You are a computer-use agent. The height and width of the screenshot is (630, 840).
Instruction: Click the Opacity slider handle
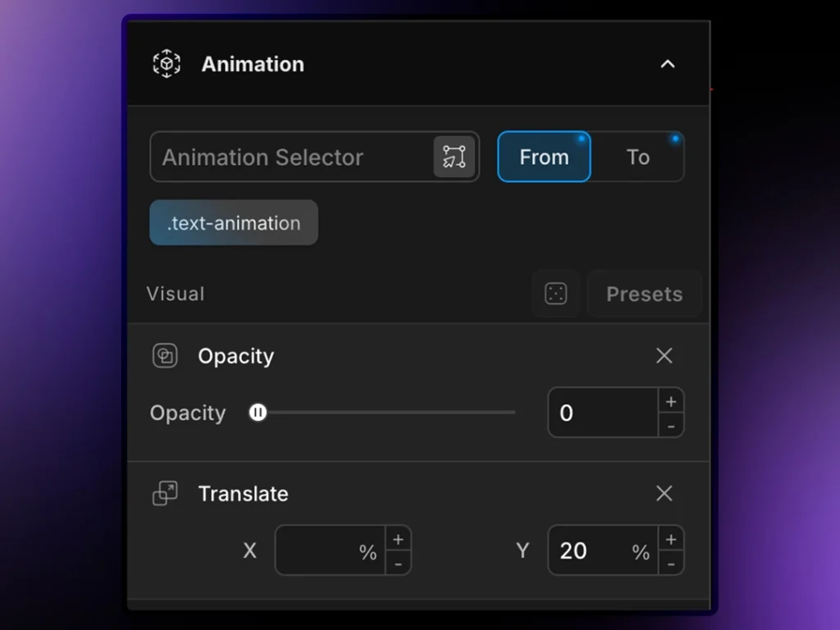[258, 413]
